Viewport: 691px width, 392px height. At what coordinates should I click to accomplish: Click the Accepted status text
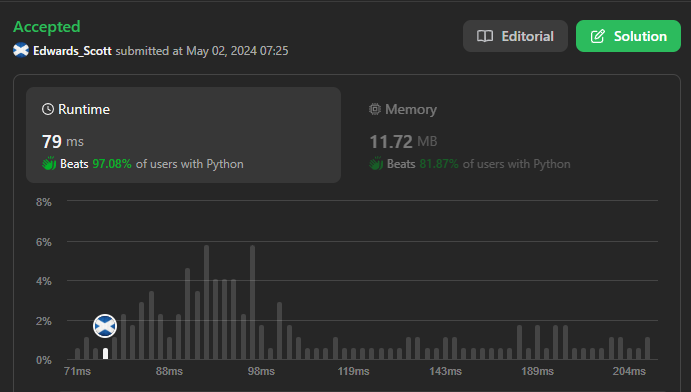[x=47, y=27]
